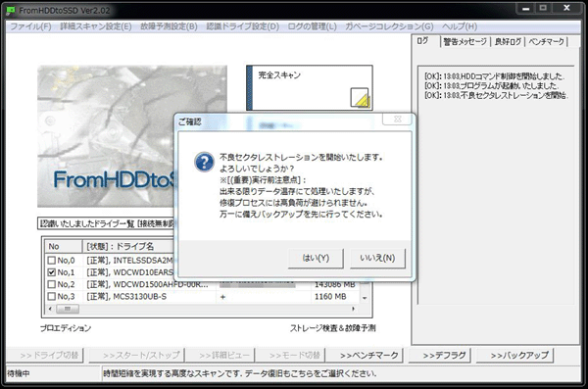Viewport: 588px width, 389px height.
Task: Click the HDDコマンド制御 log entry
Action: [494, 76]
